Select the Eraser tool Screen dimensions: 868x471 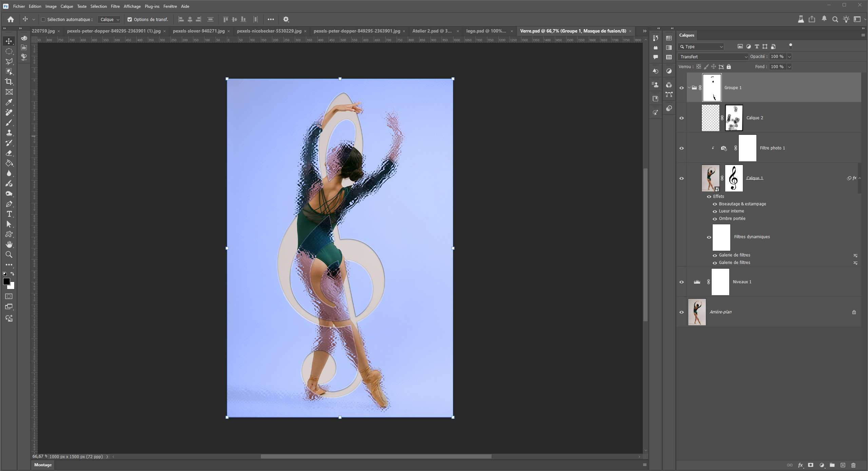(9, 153)
